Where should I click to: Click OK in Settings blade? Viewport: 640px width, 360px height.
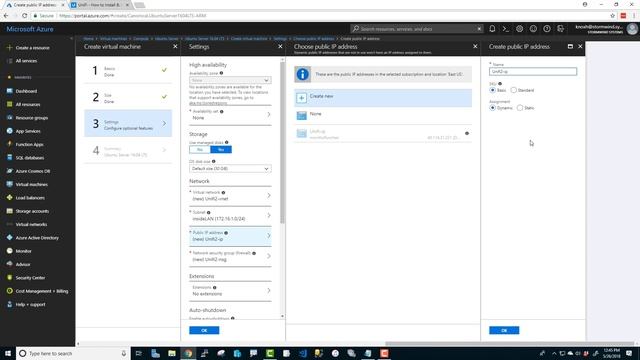tap(204, 330)
